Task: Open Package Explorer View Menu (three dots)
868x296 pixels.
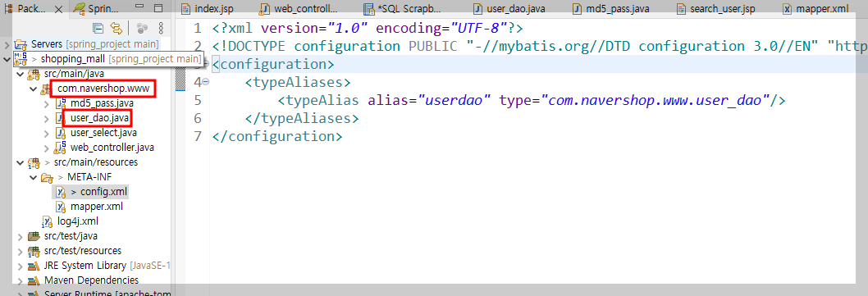Action: tap(161, 28)
